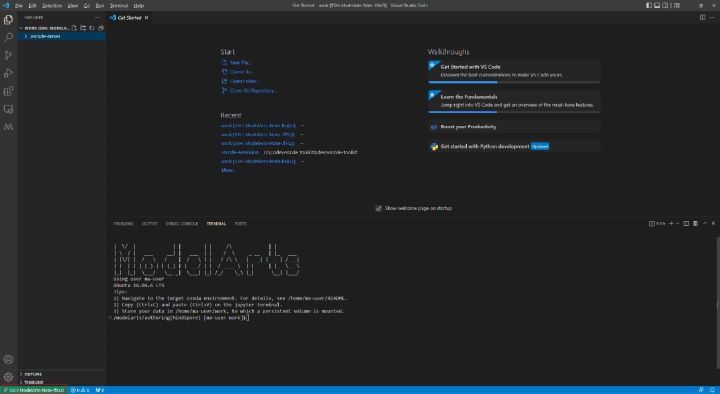Expand the Timeline section
The width and height of the screenshot is (720, 394).
pyautogui.click(x=62, y=382)
